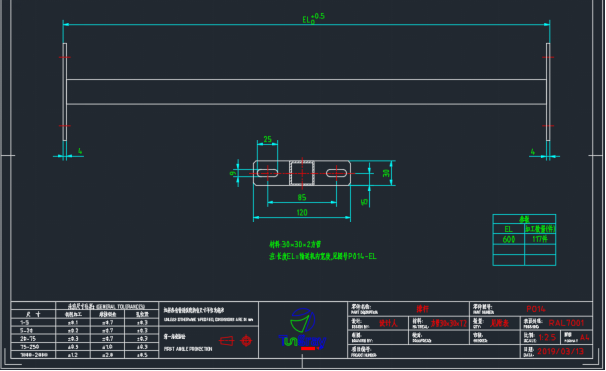This screenshot has width=606, height=371.
Task: Select the 120 overall width dimension
Action: pos(302,213)
